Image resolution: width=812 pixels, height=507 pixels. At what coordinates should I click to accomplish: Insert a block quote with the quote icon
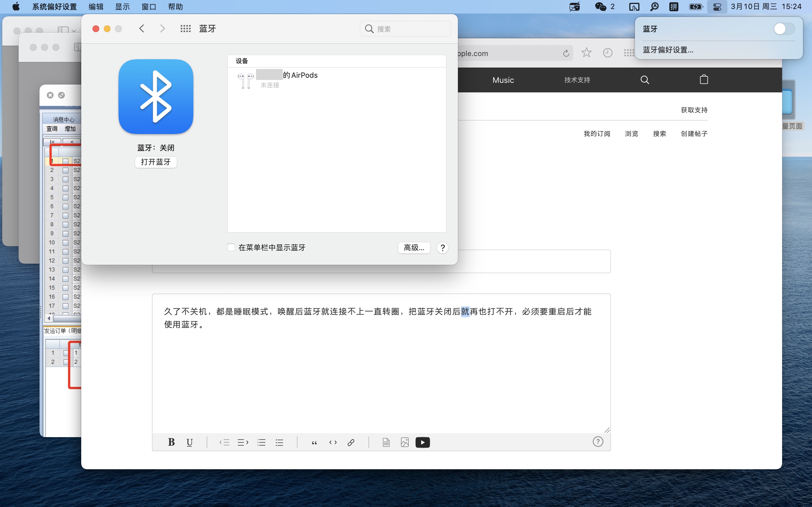(314, 442)
